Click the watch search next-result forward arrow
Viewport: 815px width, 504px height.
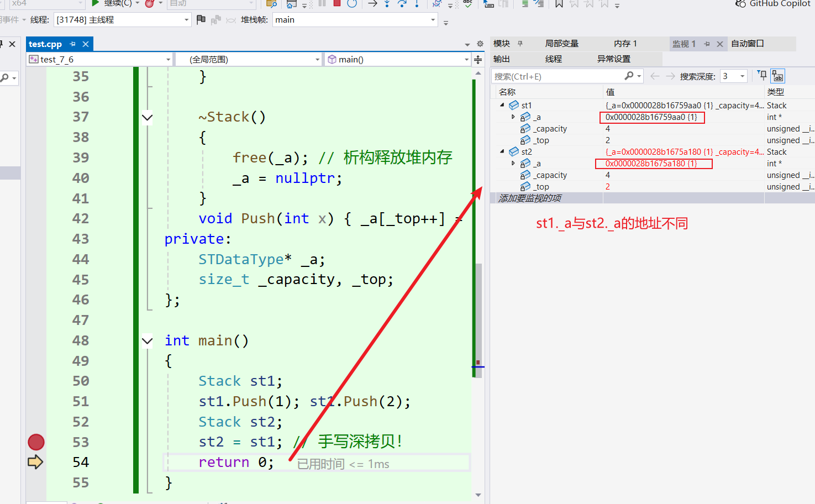670,76
